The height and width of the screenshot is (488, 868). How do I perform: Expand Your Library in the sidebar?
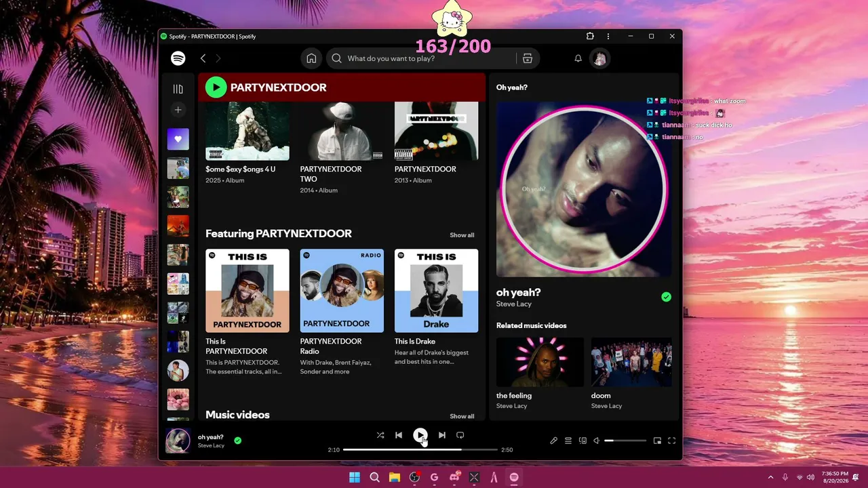178,89
